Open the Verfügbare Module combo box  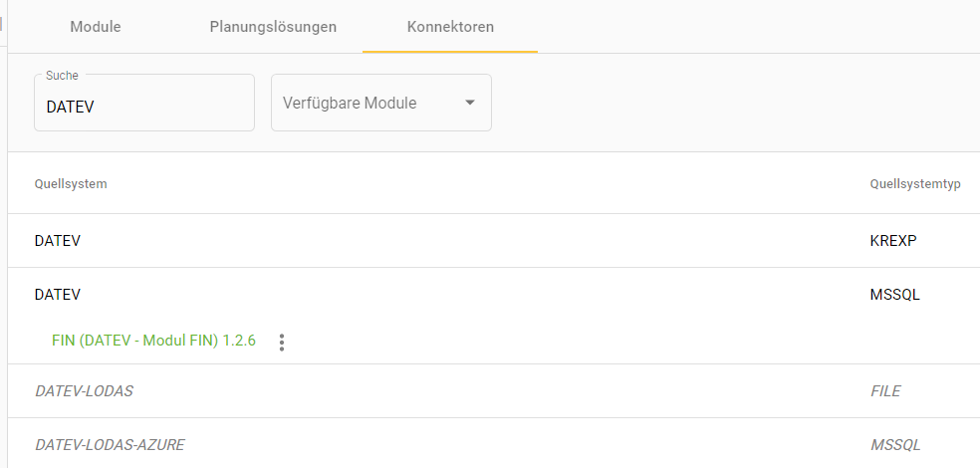[380, 103]
